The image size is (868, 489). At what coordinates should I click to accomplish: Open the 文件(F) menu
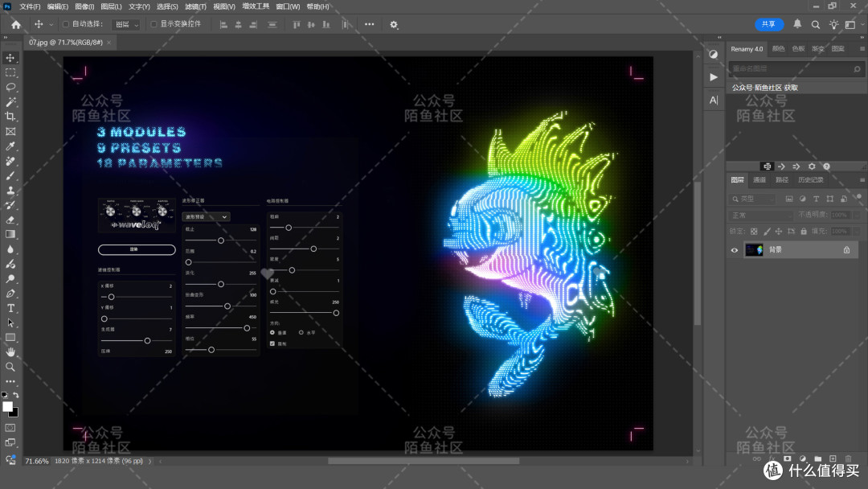click(x=30, y=6)
